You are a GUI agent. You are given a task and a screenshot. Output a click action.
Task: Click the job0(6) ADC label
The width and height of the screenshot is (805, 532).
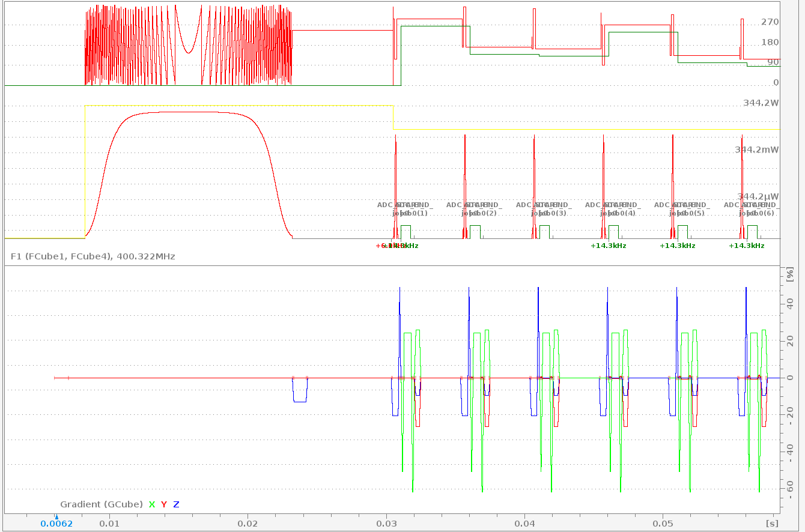click(760, 213)
